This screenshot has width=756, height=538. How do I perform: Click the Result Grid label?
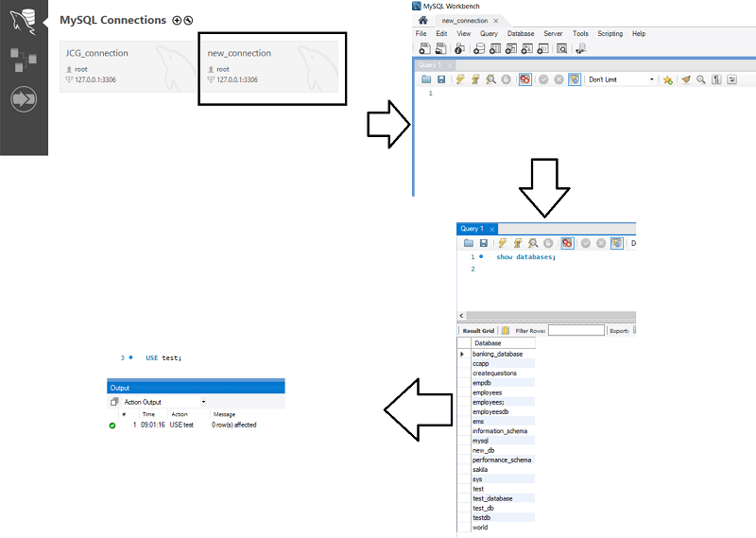tap(478, 331)
